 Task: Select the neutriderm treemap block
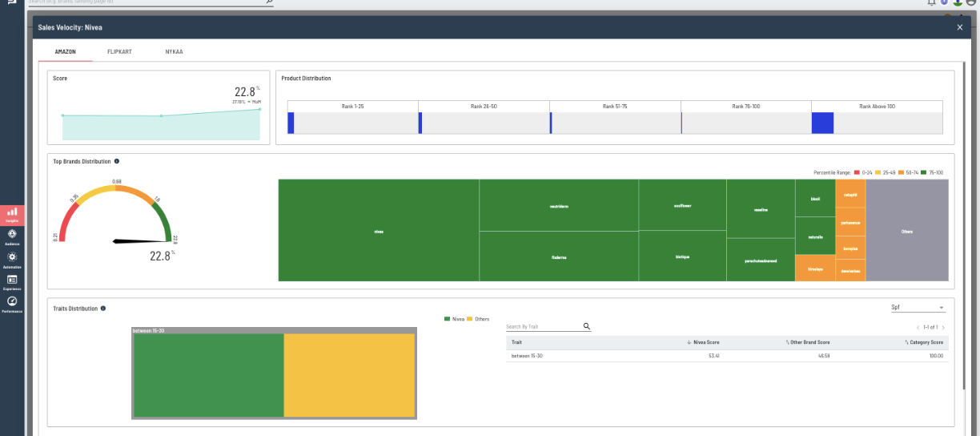(x=559, y=205)
